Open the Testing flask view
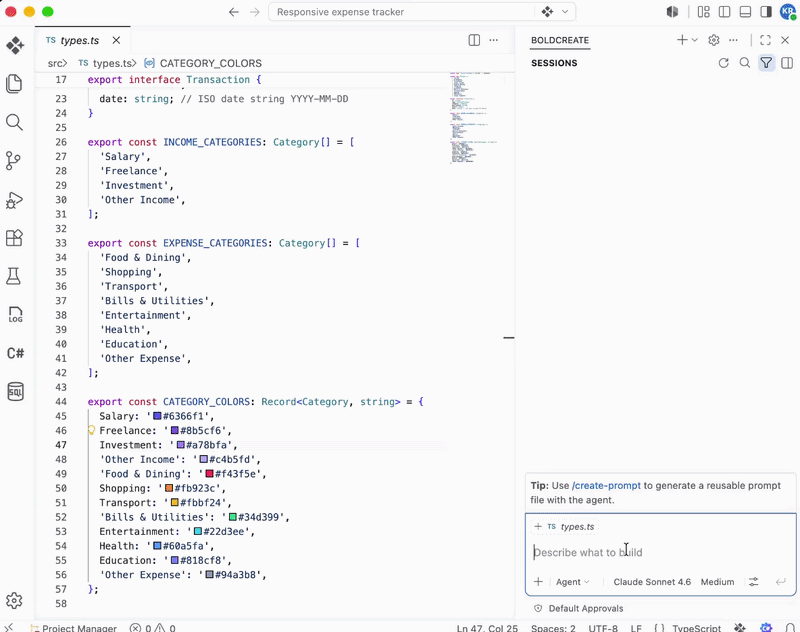Viewport: 800px width, 632px height. pos(14,276)
